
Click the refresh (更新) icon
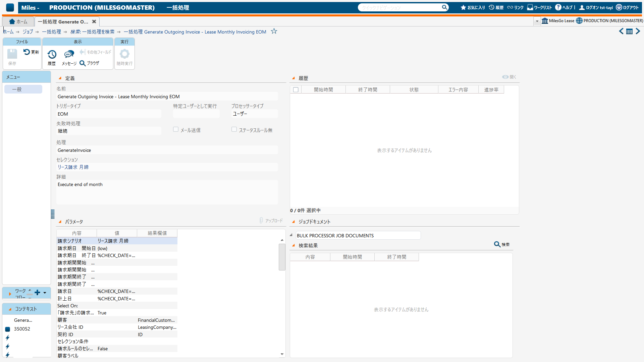click(27, 52)
